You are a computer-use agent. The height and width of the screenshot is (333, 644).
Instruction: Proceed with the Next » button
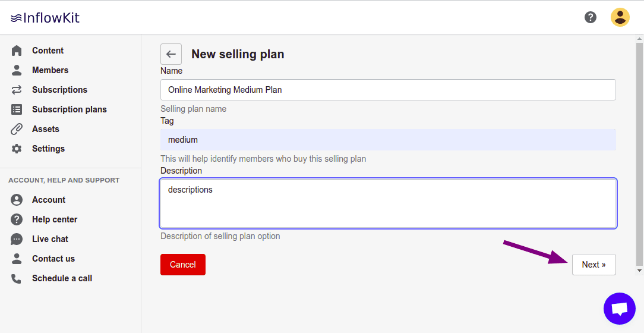[x=594, y=265]
